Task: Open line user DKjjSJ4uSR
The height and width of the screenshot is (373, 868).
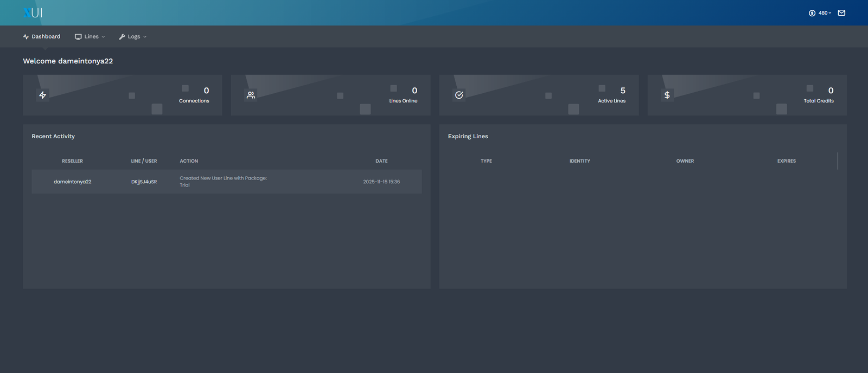Action: coord(144,182)
